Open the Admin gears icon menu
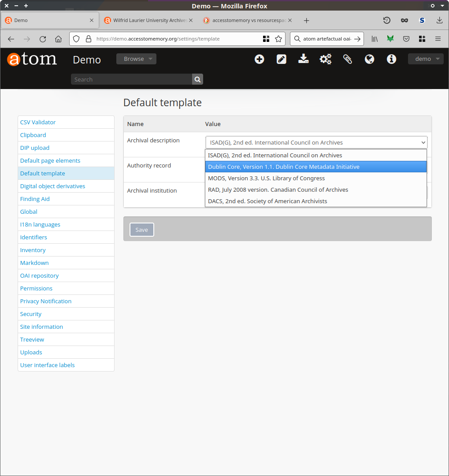 [x=326, y=59]
